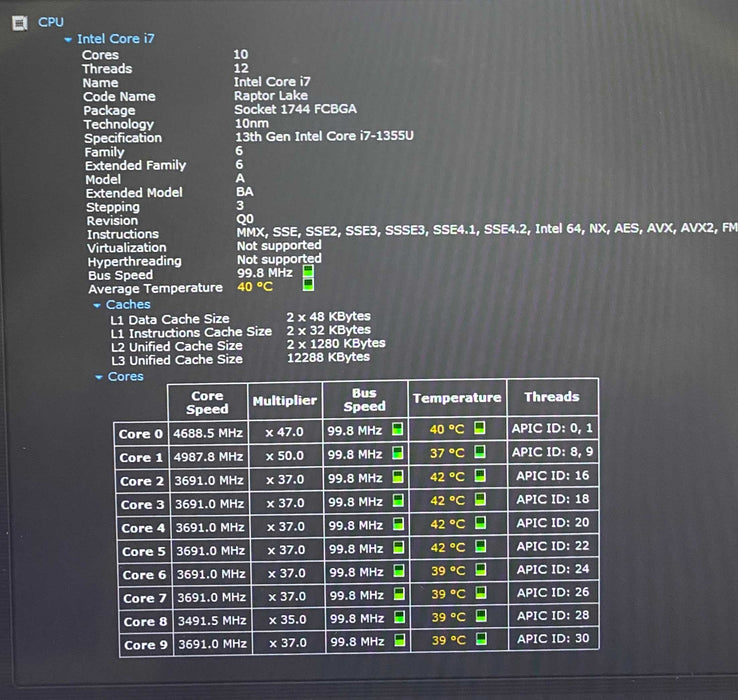Click Core 8 temperature green indicator

click(x=481, y=616)
